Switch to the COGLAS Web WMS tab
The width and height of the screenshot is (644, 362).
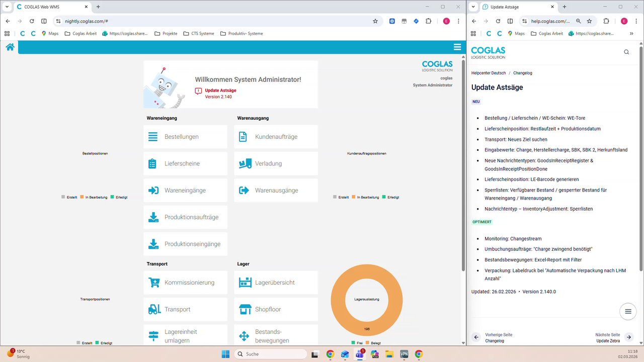(x=51, y=7)
